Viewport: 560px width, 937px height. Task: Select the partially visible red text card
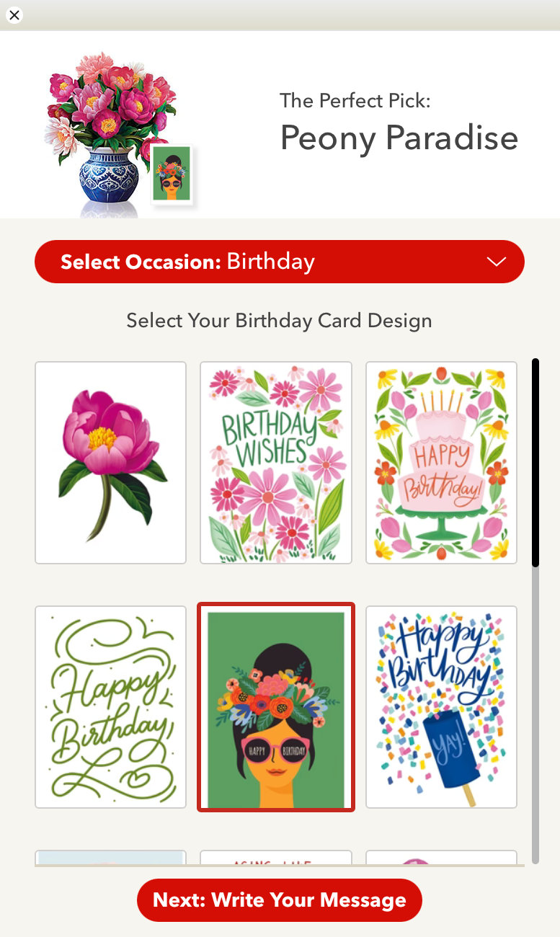[276, 858]
